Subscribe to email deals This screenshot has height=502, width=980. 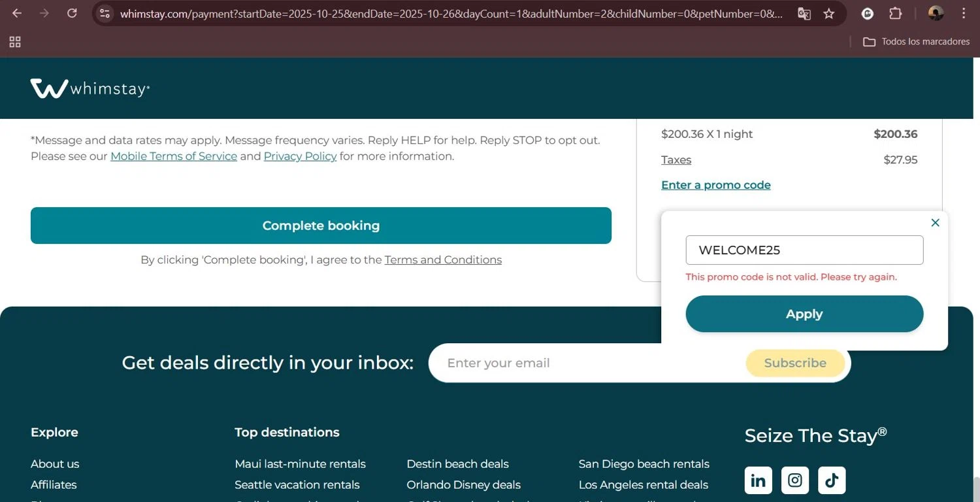(795, 363)
